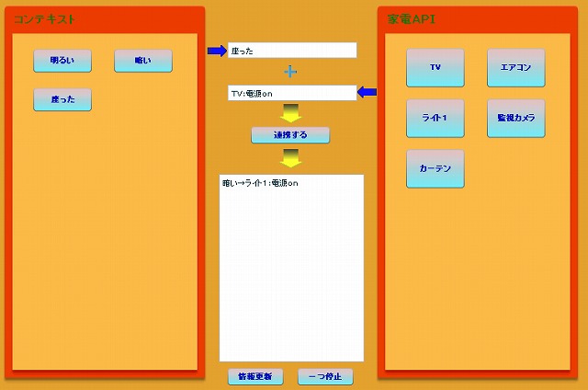Select the エアコン appliance button
588x390 pixels.
(515, 67)
